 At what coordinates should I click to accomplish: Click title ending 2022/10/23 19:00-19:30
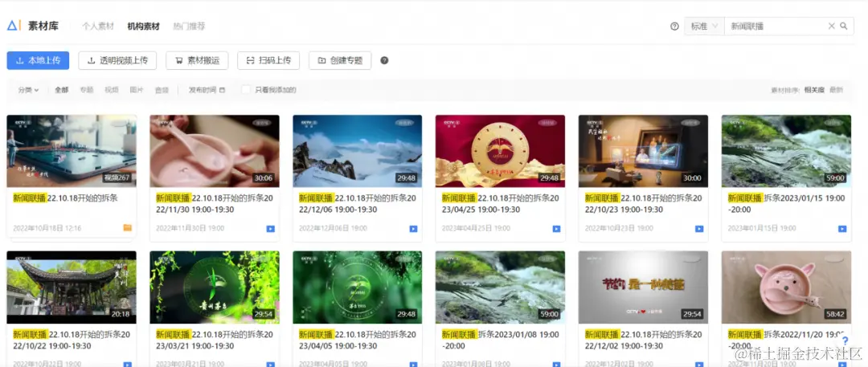643,204
